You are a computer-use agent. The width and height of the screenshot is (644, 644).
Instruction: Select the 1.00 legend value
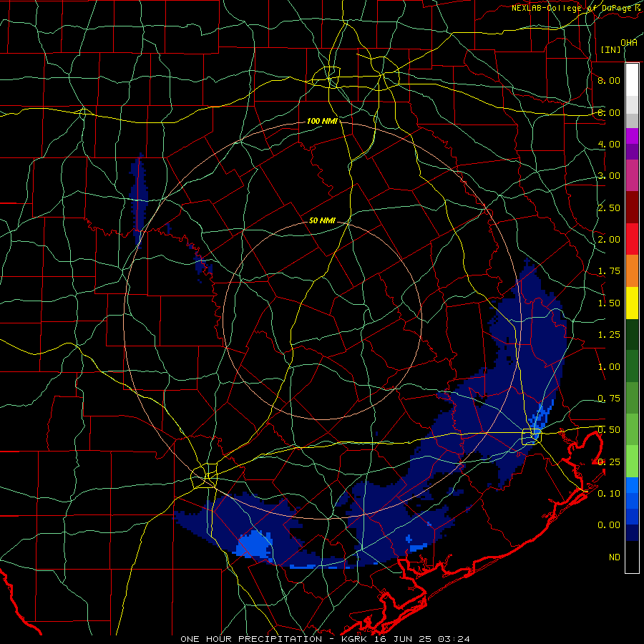click(x=609, y=367)
